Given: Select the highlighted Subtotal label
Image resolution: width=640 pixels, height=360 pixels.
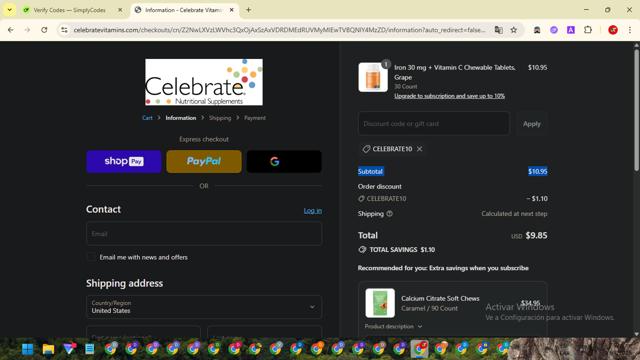Looking at the screenshot, I should pyautogui.click(x=370, y=171).
